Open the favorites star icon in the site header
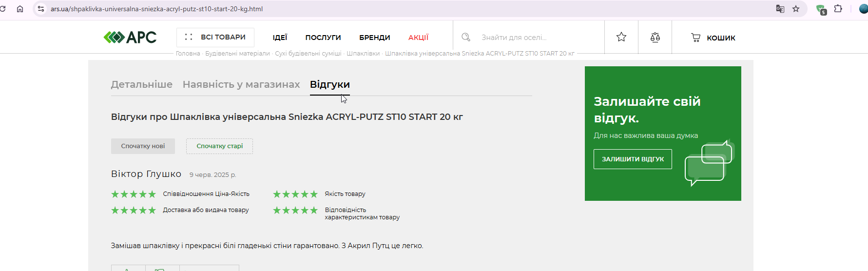Viewport: 868px width, 271px height. [621, 37]
